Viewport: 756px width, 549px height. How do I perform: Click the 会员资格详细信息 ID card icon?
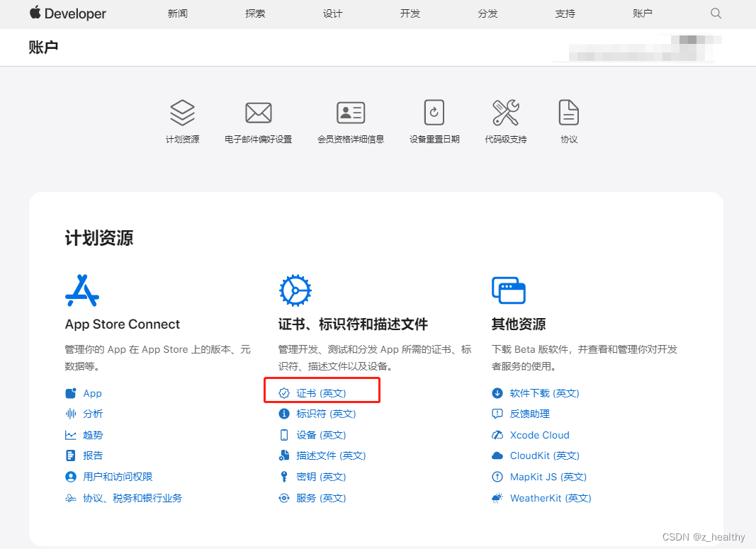351,113
